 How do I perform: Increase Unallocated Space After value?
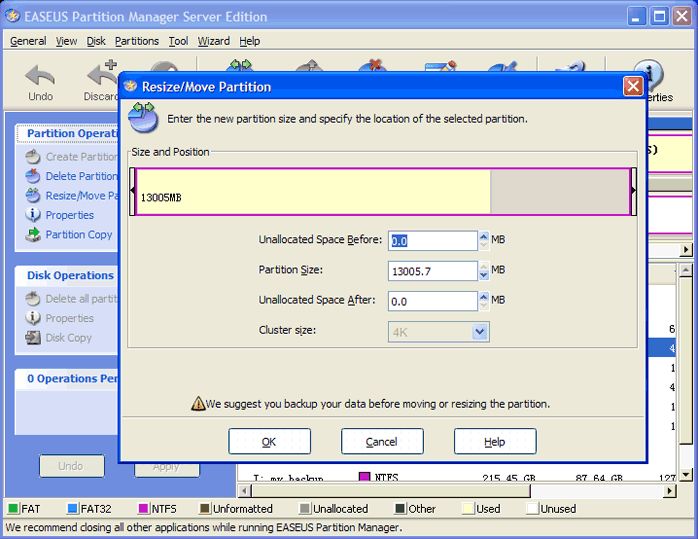[484, 296]
